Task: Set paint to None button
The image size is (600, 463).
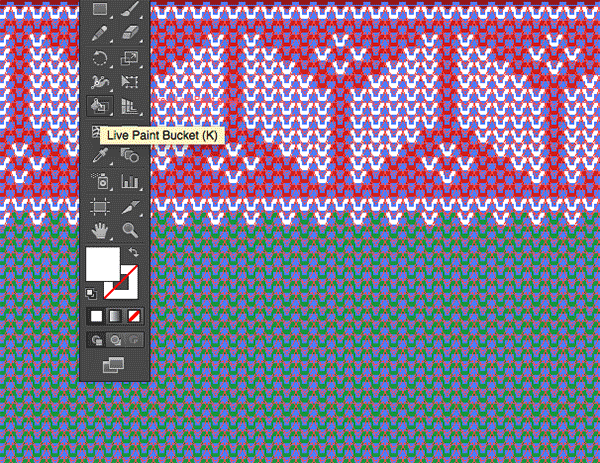Action: point(133,316)
